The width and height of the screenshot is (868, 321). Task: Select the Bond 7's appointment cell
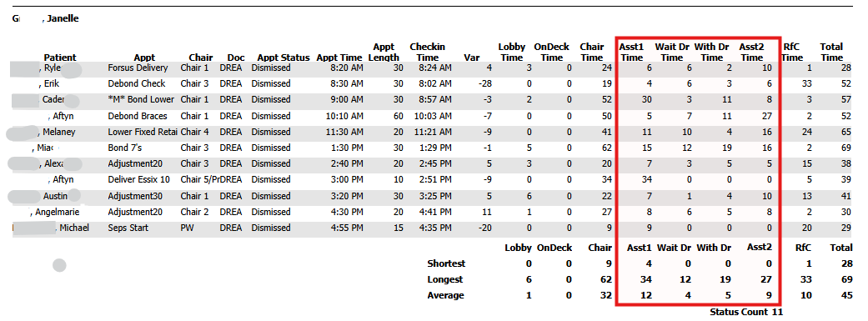pos(124,148)
